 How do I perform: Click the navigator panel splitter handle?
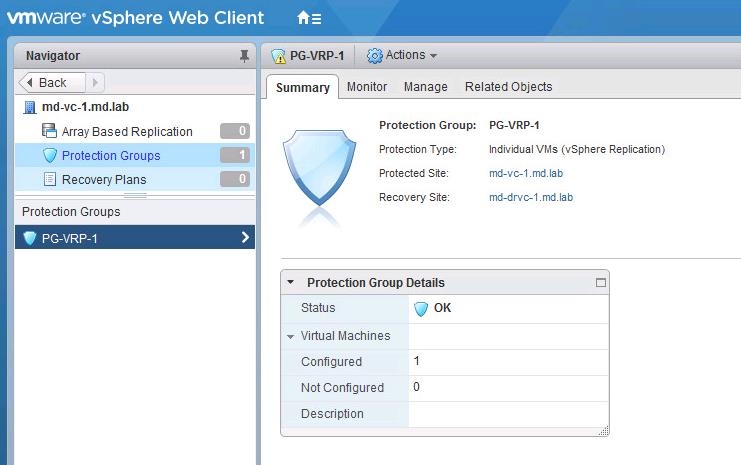click(135, 195)
